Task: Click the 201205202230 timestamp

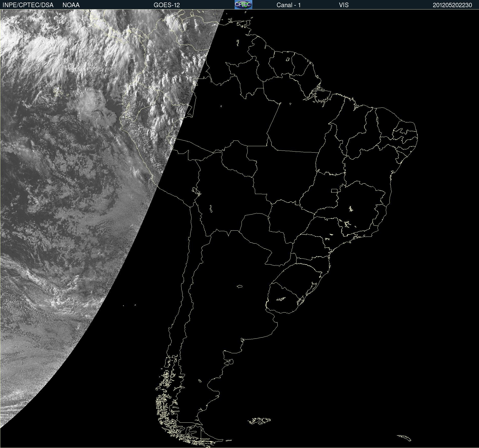Action: click(452, 5)
